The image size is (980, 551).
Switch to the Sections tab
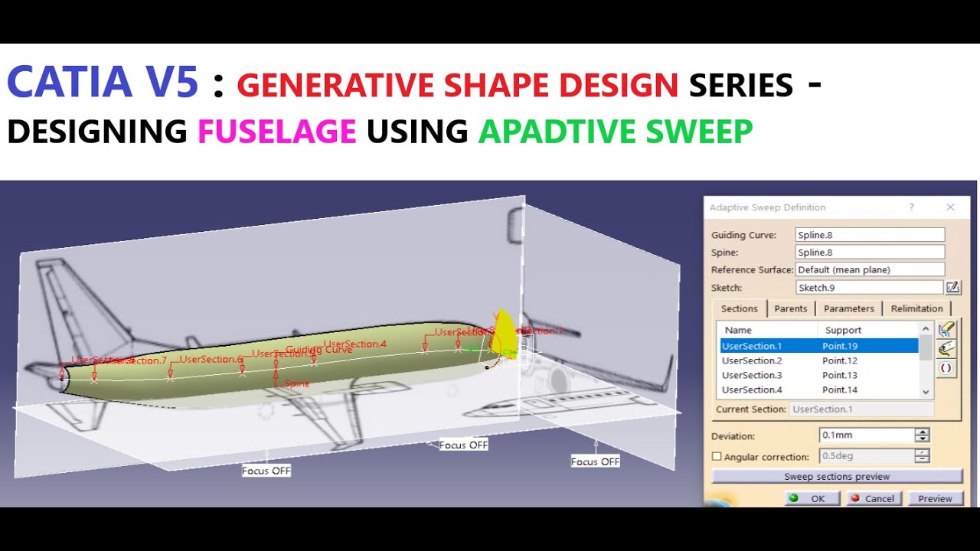coord(740,308)
